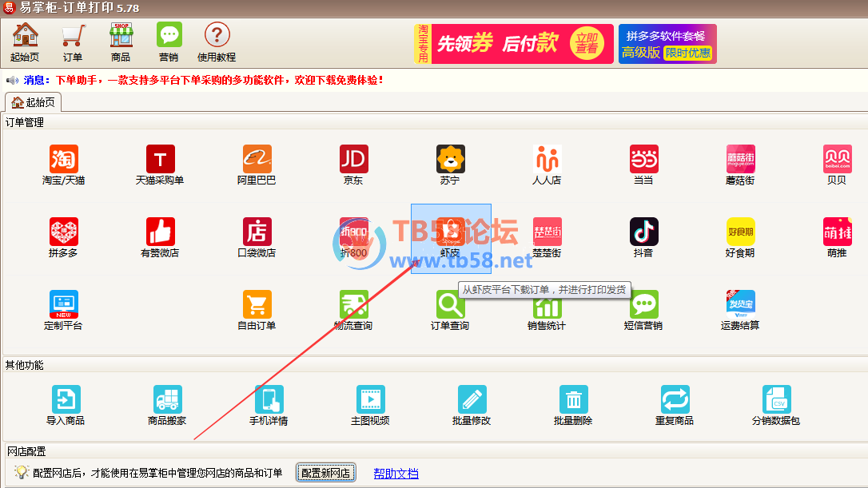The image size is (868, 488).
Task: Open the 定制平台 NEW icon
Action: click(64, 311)
